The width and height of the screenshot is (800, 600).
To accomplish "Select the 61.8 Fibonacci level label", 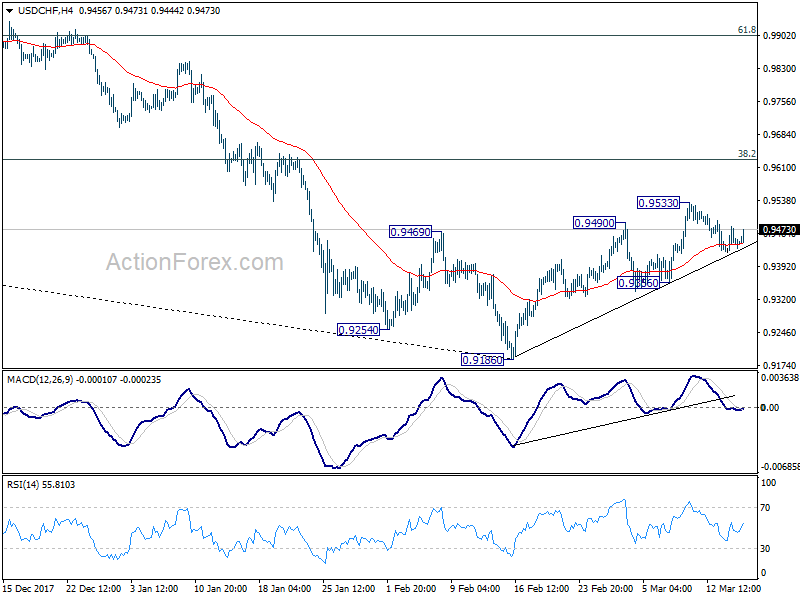I will point(746,30).
